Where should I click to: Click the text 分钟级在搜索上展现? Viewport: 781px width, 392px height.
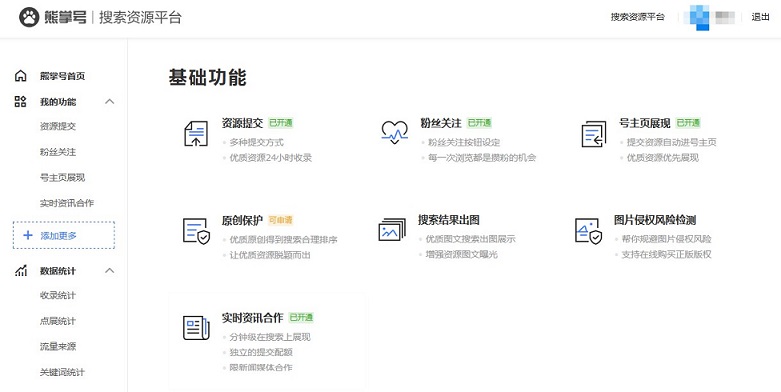[270, 337]
